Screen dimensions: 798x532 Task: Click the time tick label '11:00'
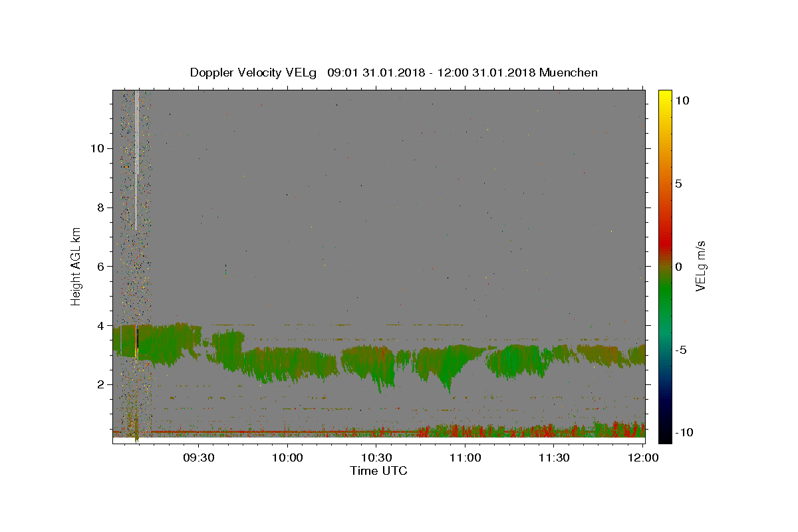465,458
